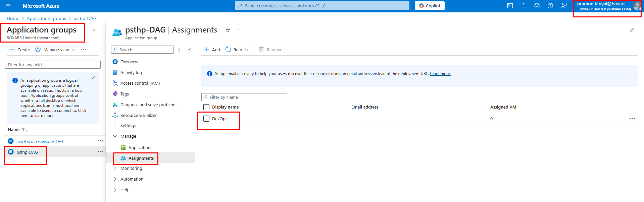Expand the Monitoring section
Viewport: 644px width, 202px height.
tap(131, 168)
